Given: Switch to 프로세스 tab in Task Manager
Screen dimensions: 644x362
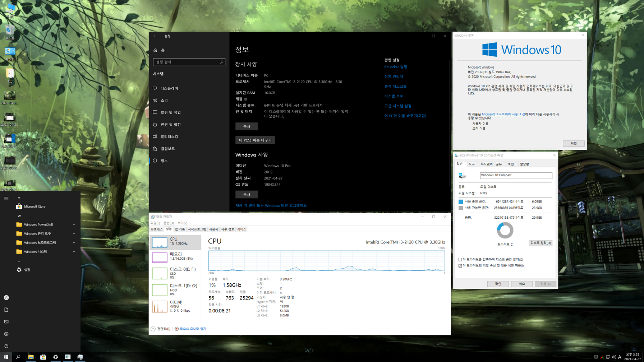Looking at the screenshot, I should (157, 229).
